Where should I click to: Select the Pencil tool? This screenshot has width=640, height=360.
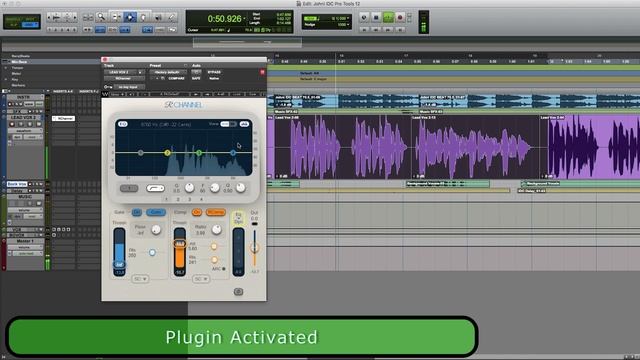(x=172, y=17)
